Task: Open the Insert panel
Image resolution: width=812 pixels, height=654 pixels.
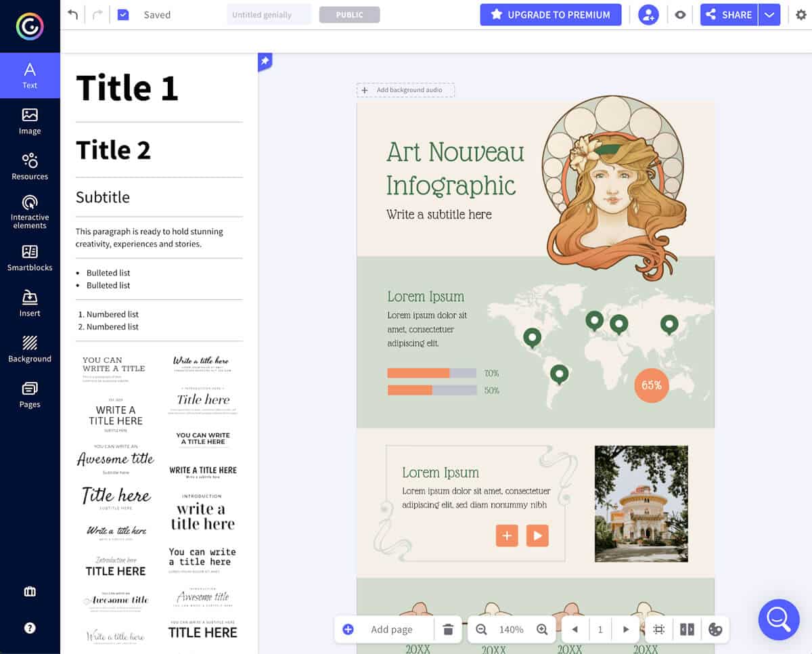Action: (x=30, y=303)
